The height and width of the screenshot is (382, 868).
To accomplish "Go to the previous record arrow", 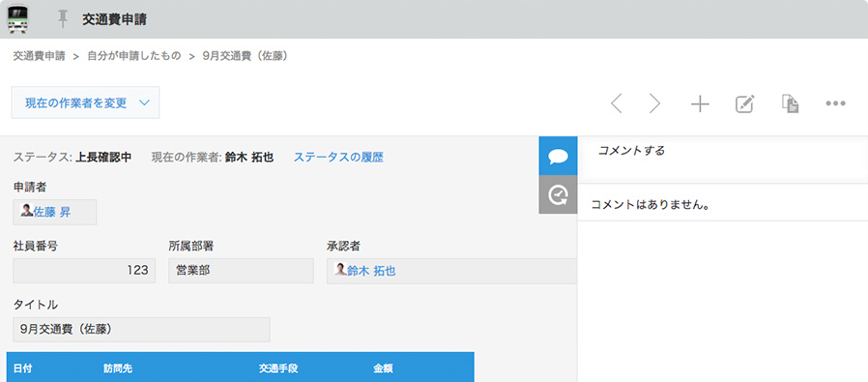I will tap(616, 103).
